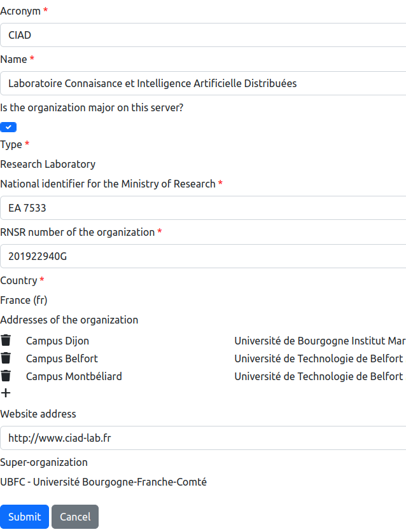Open the France (fr) country selector
Viewport: 406px width, 532px height.
(24, 300)
